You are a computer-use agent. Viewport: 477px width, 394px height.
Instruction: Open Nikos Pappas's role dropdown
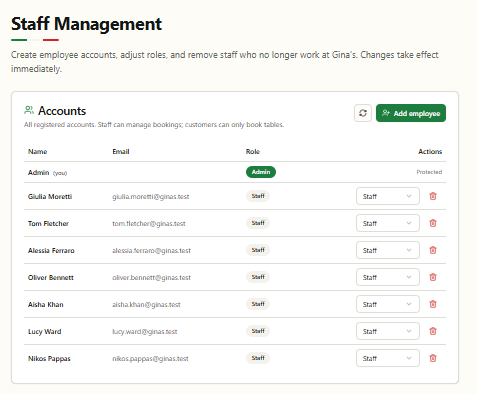(388, 358)
